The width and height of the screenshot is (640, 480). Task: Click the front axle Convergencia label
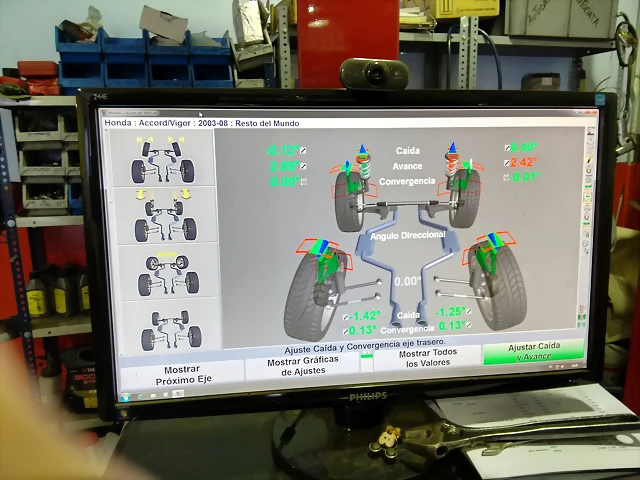407,181
